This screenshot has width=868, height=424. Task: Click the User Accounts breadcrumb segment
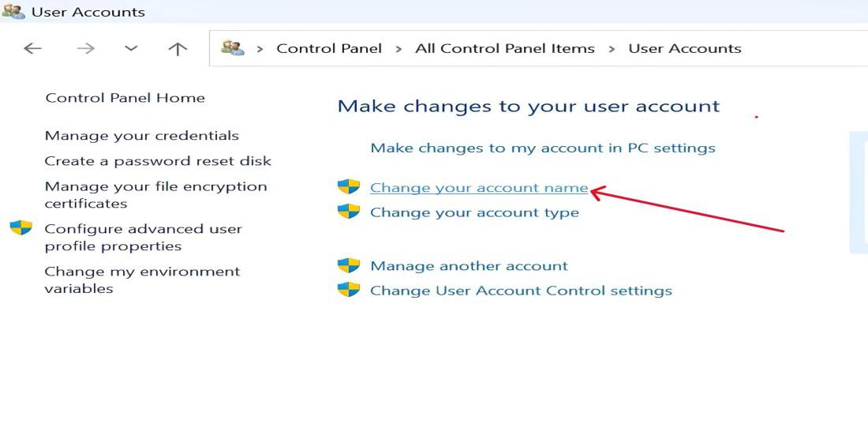click(685, 49)
